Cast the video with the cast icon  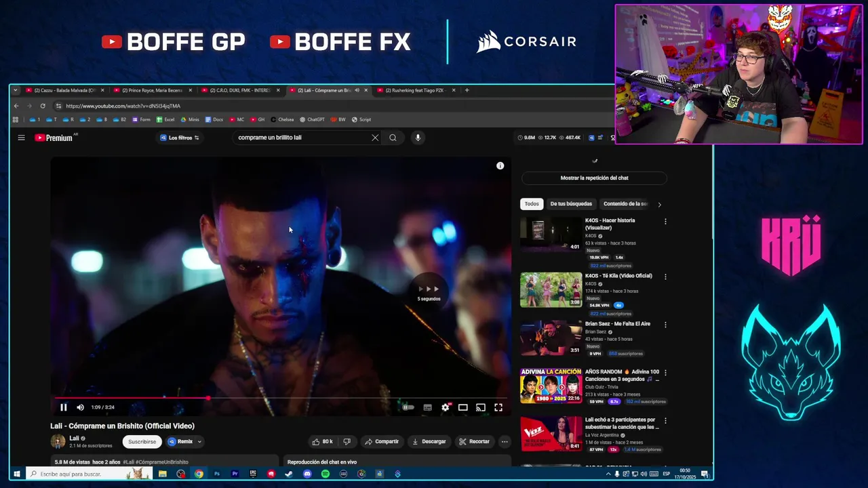tap(480, 407)
